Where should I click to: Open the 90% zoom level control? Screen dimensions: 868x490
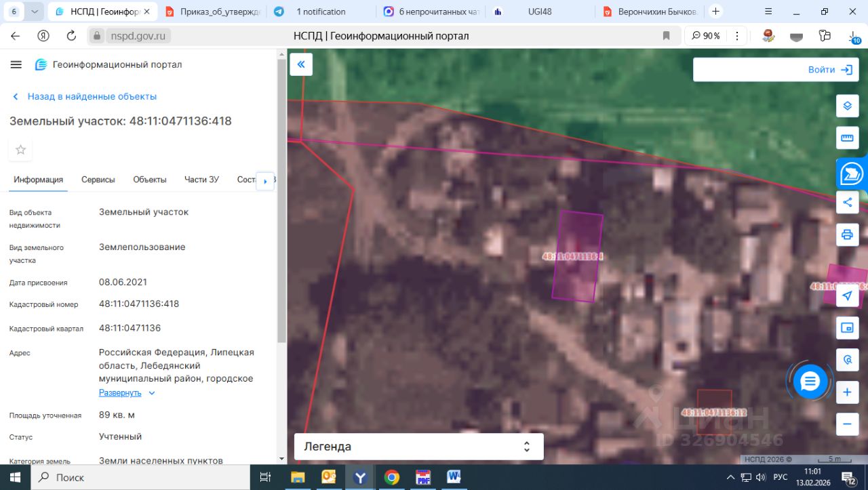click(x=705, y=36)
